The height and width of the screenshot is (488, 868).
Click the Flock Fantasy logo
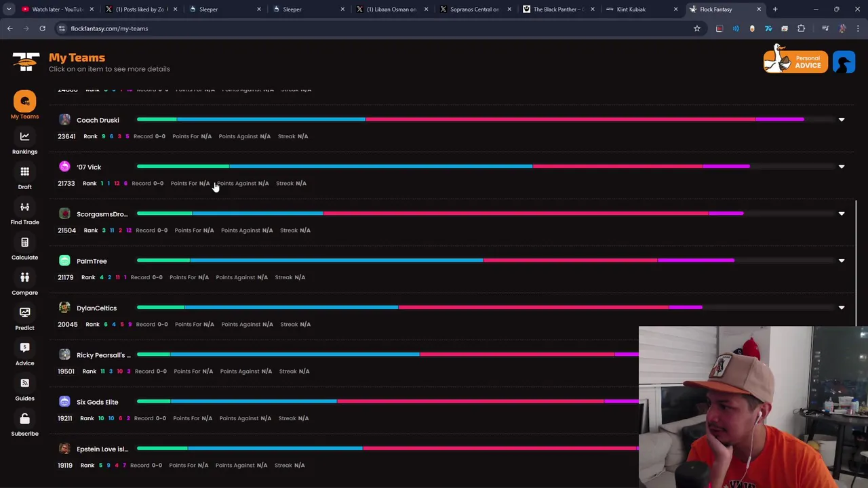coord(26,62)
